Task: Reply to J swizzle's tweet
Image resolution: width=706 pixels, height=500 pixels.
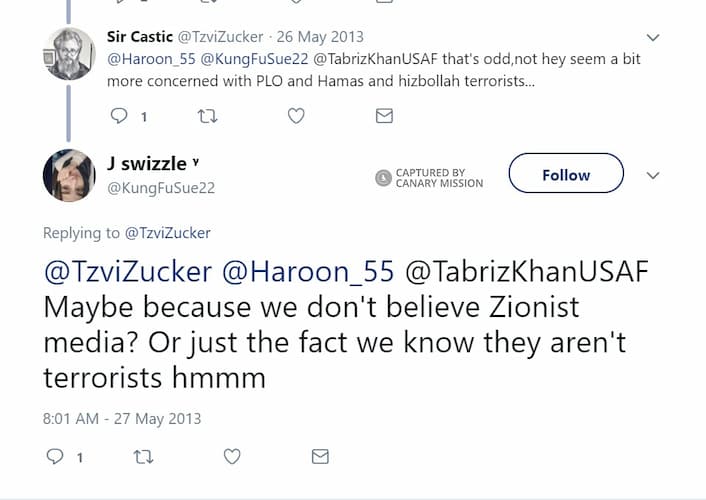Action: 57,457
